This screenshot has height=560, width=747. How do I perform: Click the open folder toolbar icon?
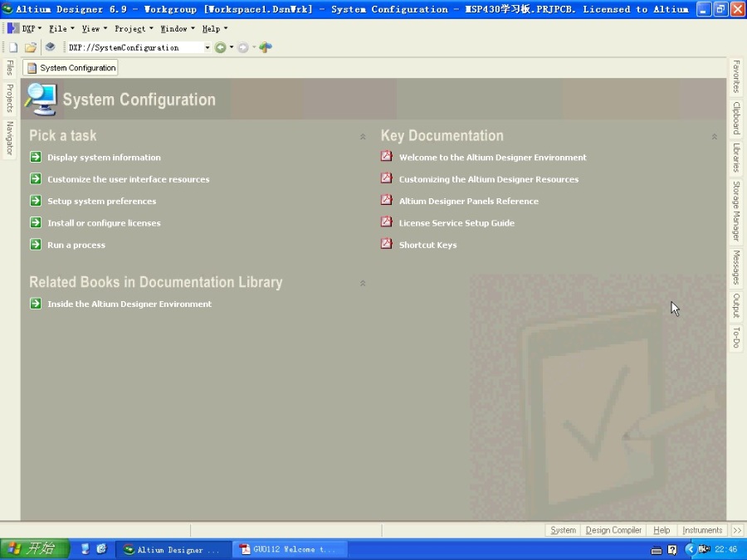(31, 47)
